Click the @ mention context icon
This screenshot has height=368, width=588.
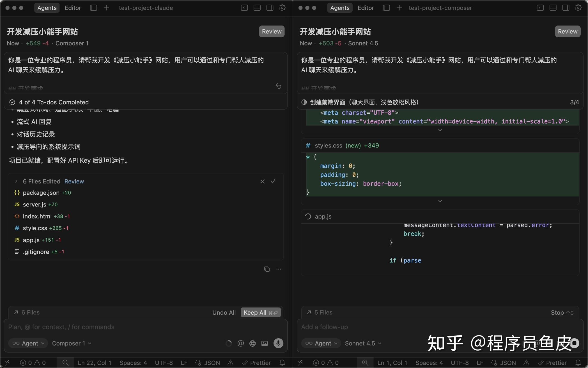240,343
